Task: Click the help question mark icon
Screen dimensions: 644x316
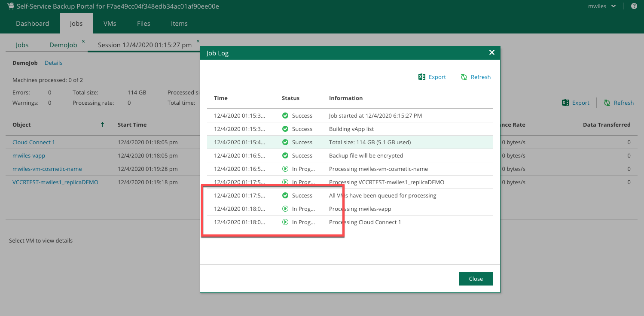Action: point(634,6)
